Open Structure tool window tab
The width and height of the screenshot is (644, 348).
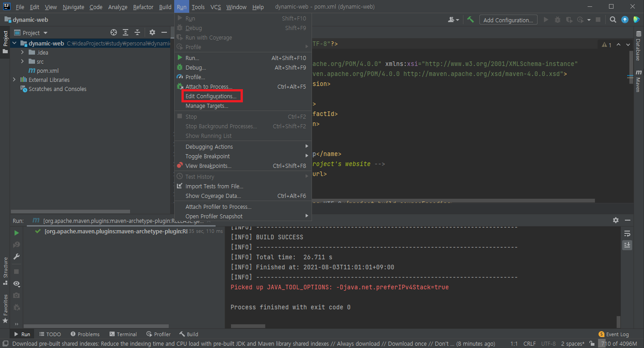[x=5, y=271]
